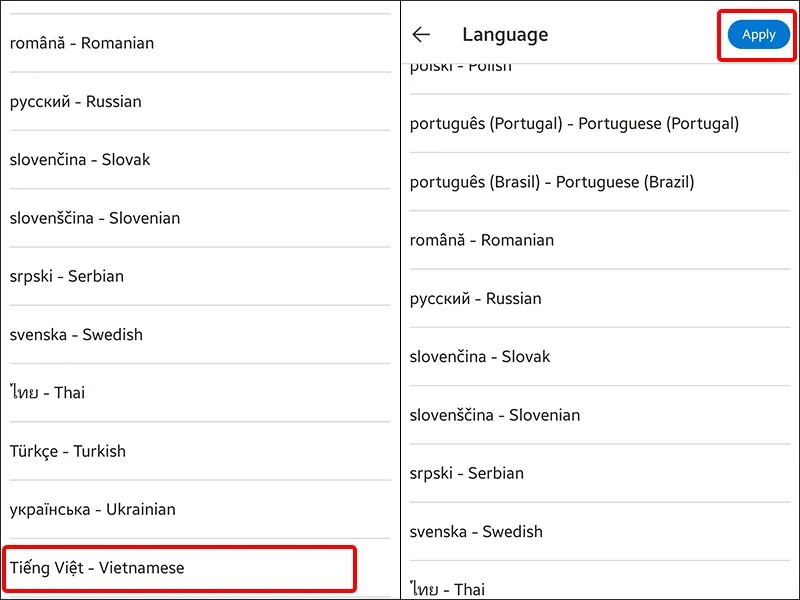The height and width of the screenshot is (600, 800).
Task: Pick Slovak in the left screenshot
Action: tap(80, 160)
